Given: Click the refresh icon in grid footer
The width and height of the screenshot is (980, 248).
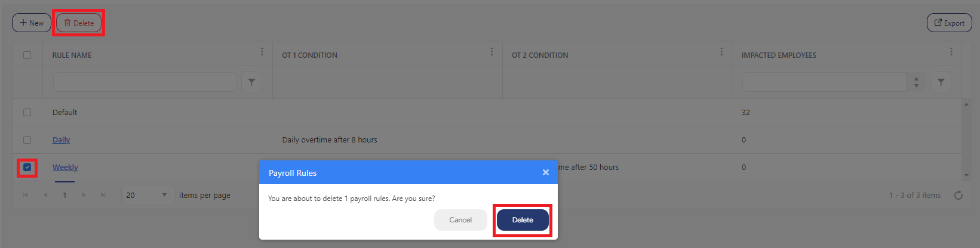Looking at the screenshot, I should [958, 196].
